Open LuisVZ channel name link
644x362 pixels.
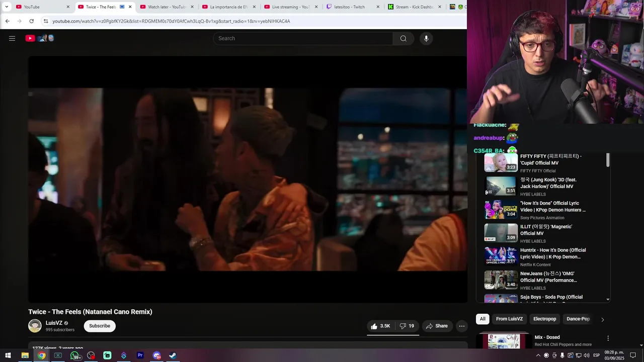(54, 323)
